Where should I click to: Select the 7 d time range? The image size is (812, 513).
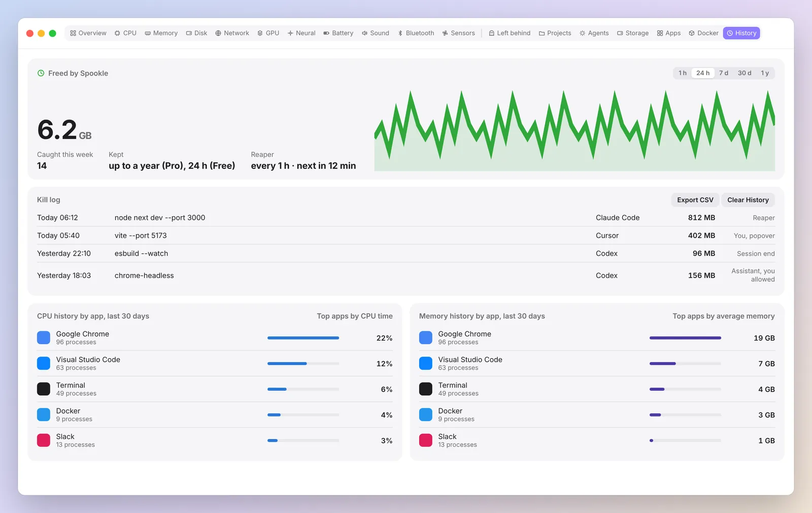coord(724,73)
